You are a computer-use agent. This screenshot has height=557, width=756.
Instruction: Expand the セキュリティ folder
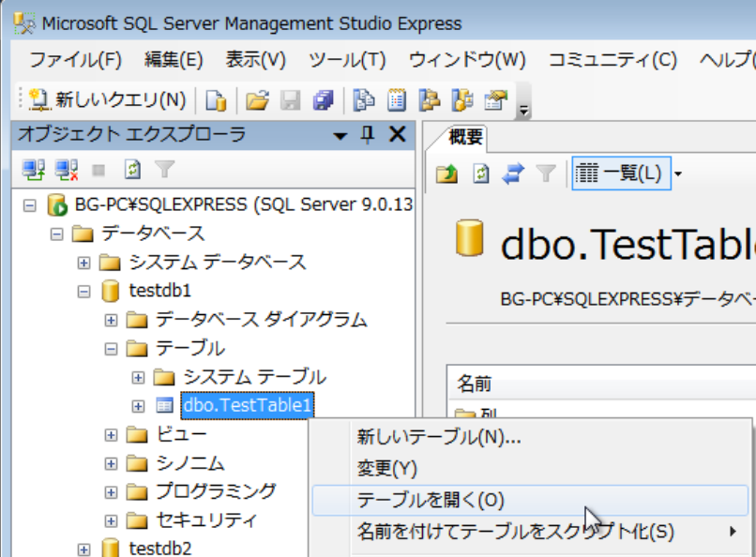tap(111, 520)
